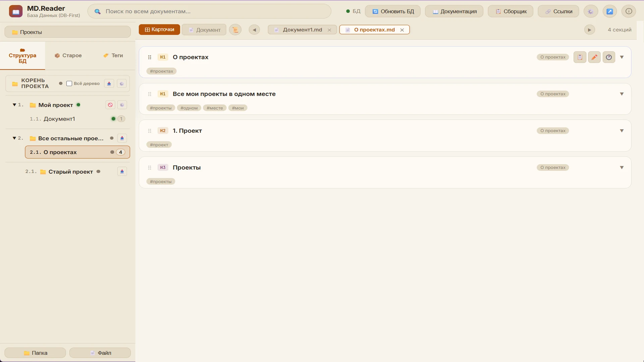Focus the Поиск по всем документам search field
Viewport: 644px width, 362px height.
click(x=209, y=11)
